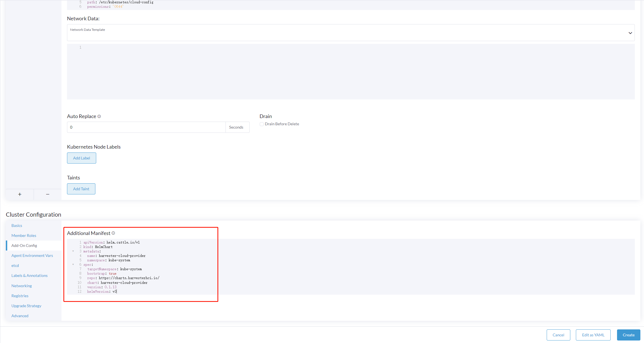Image resolution: width=644 pixels, height=343 pixels.
Task: Click Edit as YAML
Action: (593, 335)
